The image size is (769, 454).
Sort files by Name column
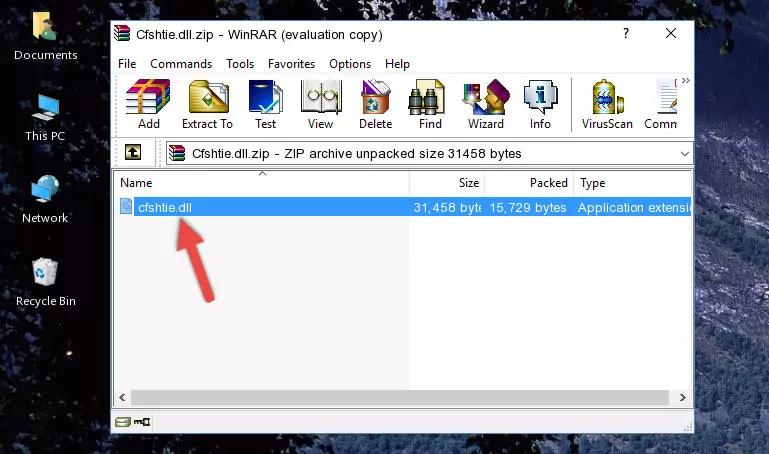(x=262, y=183)
